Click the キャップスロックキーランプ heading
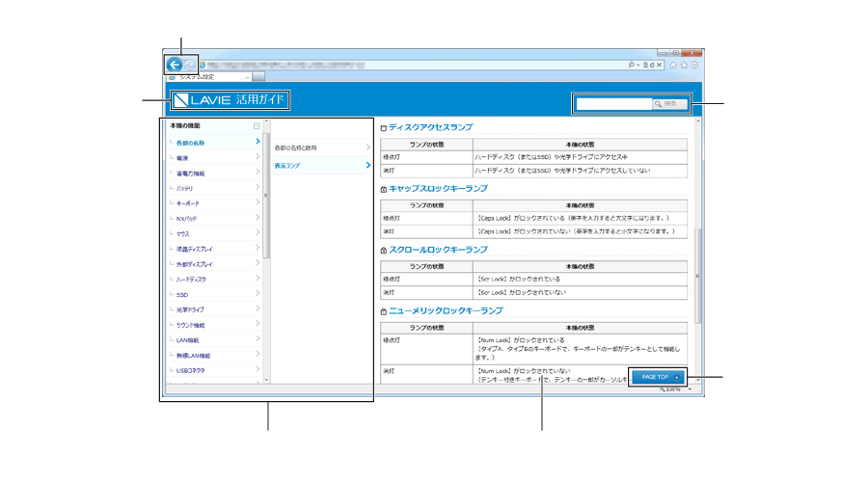 (x=439, y=189)
